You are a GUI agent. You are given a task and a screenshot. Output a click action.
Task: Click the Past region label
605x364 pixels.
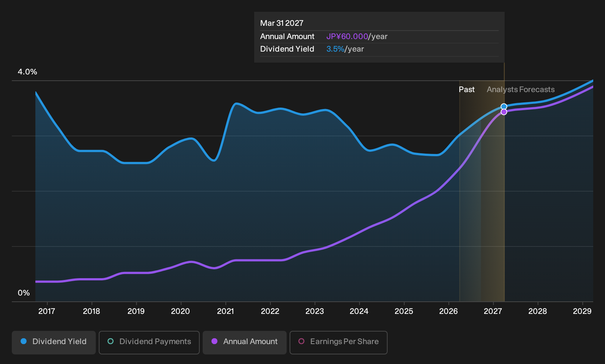point(466,90)
